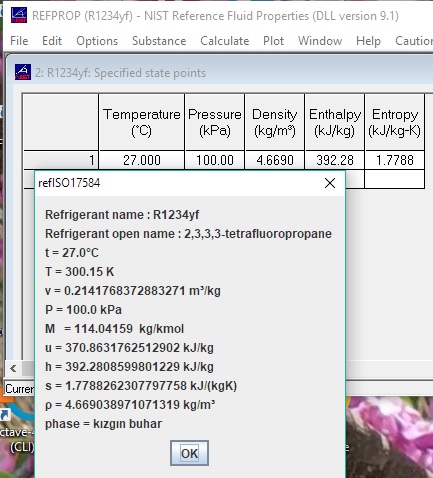Click the 'Refrigerant name : R1234yf' text
The width and height of the screenshot is (433, 478).
tap(122, 215)
